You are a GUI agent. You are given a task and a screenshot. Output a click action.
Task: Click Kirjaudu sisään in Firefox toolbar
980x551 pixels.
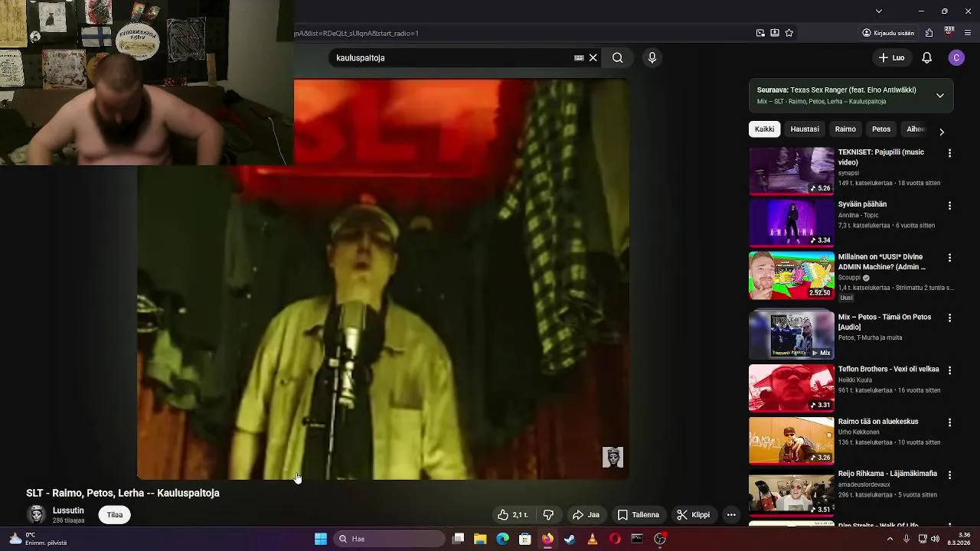pos(888,33)
